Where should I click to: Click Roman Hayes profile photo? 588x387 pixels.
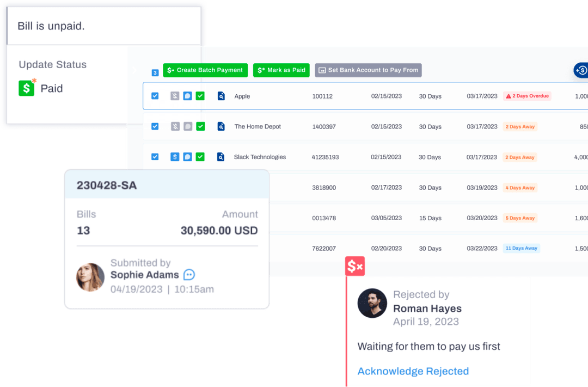click(x=372, y=304)
